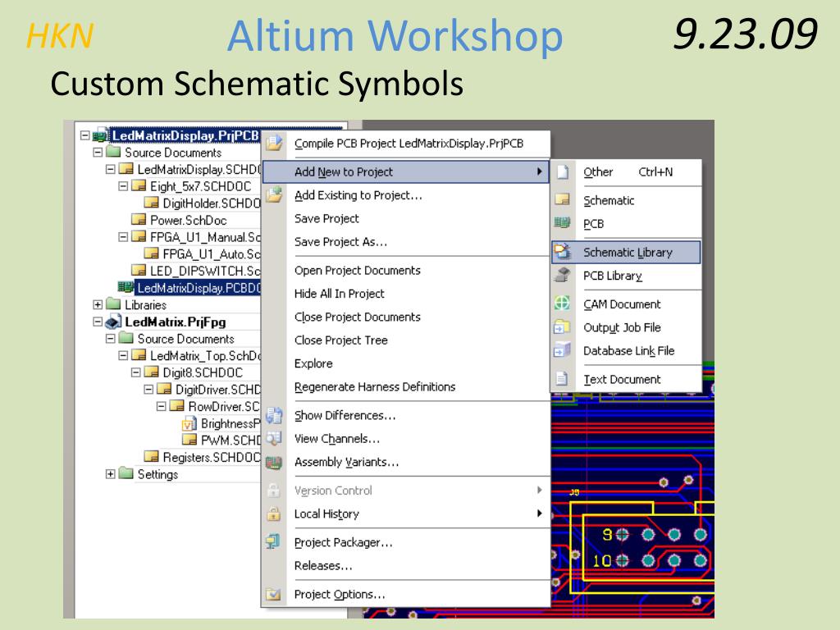The image size is (840, 630).
Task: Collapse the Eight_5x7.SCHDOC node
Action: tap(123, 186)
